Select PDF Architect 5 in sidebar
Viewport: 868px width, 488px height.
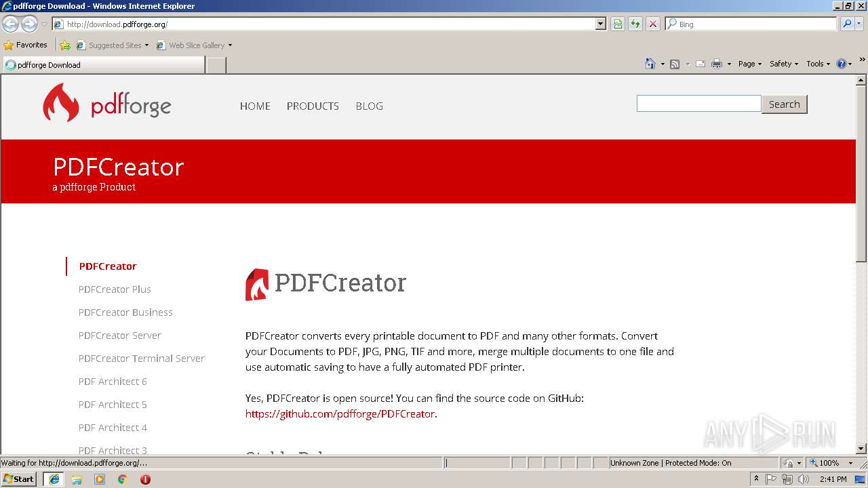pos(113,405)
